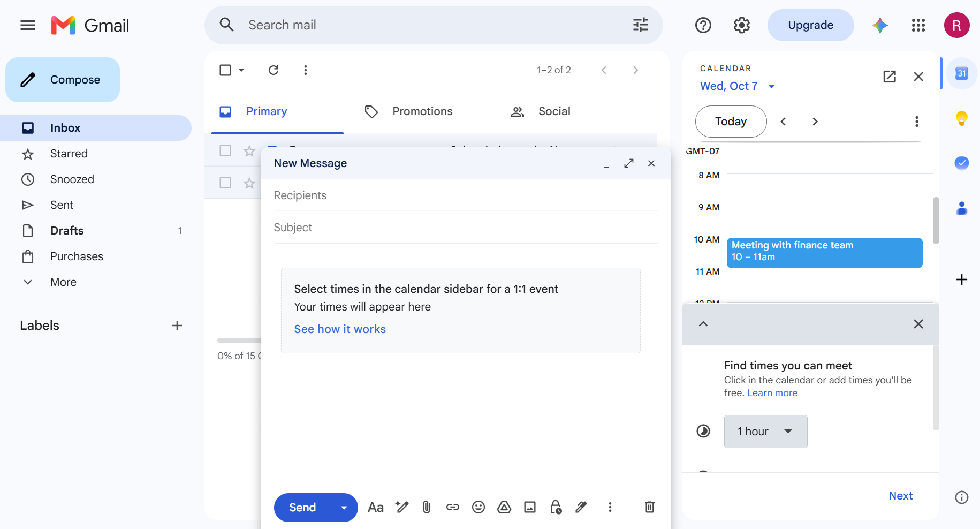Open the Learn more link
Screen dimensions: 980x529
[772, 393]
